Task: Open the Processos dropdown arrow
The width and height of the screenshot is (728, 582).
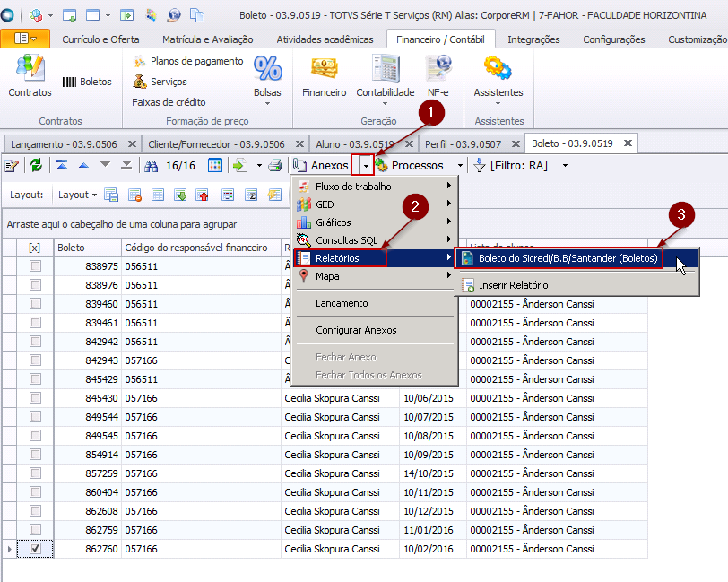Action: [x=461, y=166]
